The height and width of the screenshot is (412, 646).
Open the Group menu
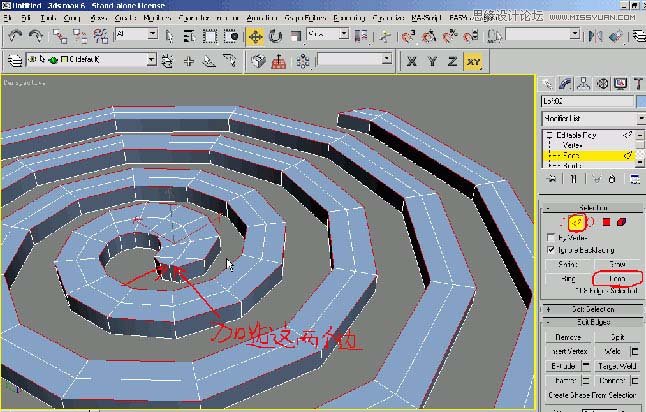(72, 18)
